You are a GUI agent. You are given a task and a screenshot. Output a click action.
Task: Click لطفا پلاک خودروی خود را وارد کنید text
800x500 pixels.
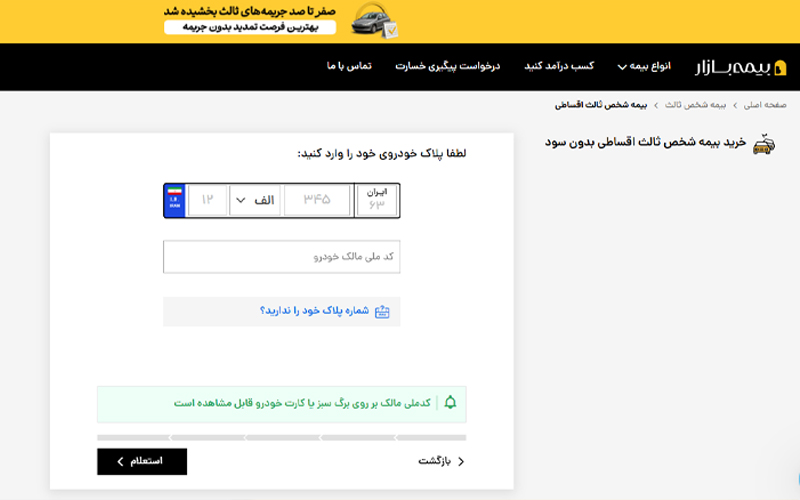pos(382,154)
